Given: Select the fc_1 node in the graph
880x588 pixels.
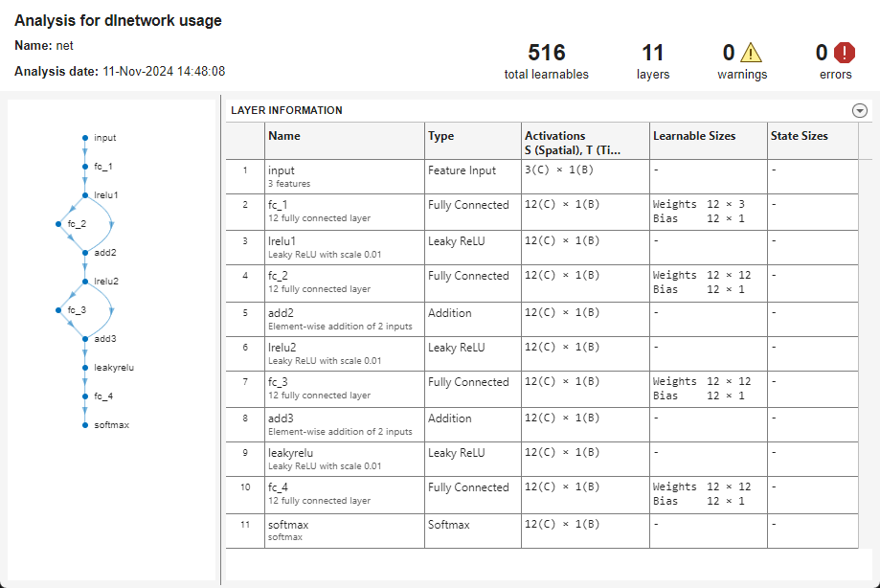Looking at the screenshot, I should (85, 167).
